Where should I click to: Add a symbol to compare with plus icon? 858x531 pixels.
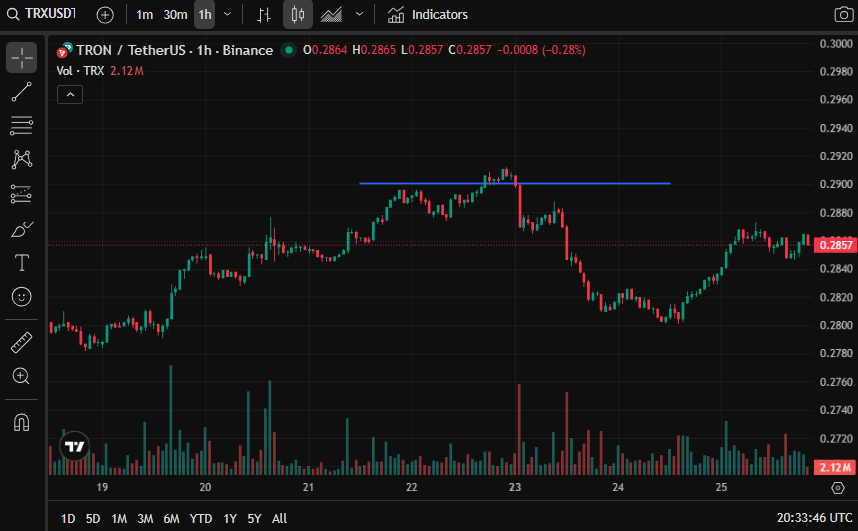tap(105, 15)
